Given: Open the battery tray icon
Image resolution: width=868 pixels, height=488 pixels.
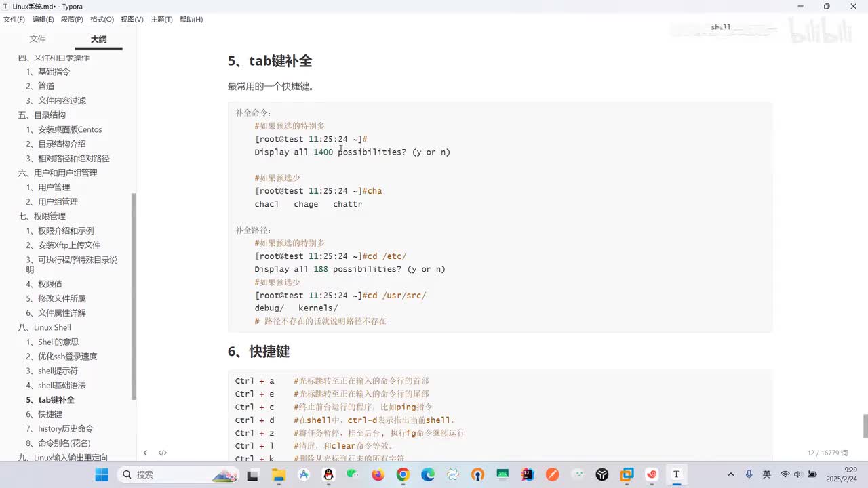Looking at the screenshot, I should 812,474.
